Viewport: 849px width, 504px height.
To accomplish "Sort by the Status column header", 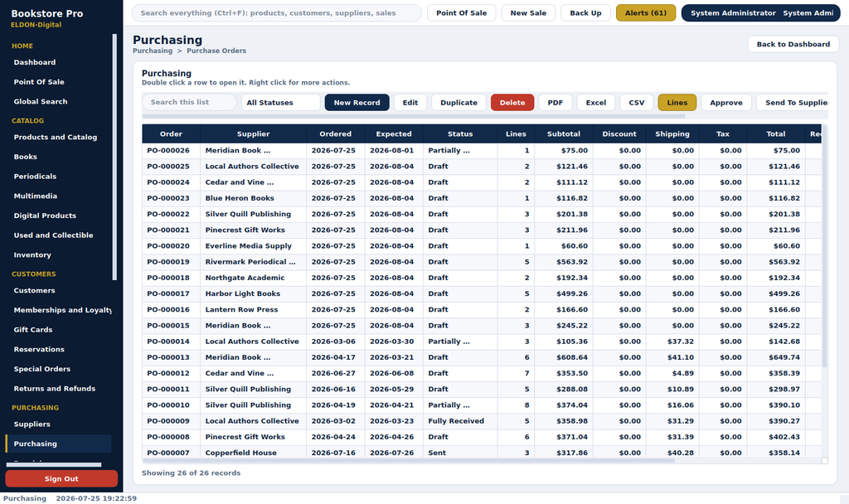I will pyautogui.click(x=460, y=133).
